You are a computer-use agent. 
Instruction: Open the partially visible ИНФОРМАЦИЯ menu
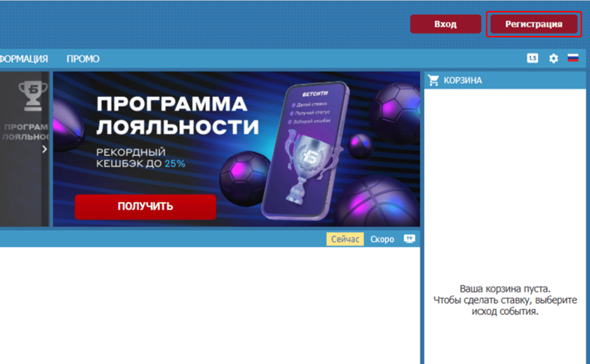pyautogui.click(x=24, y=59)
